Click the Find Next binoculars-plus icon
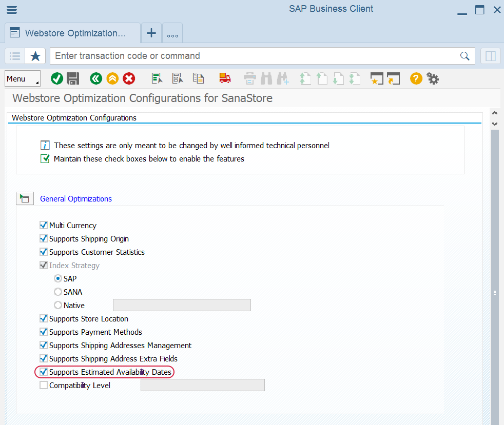The width and height of the screenshot is (504, 425). pos(283,78)
